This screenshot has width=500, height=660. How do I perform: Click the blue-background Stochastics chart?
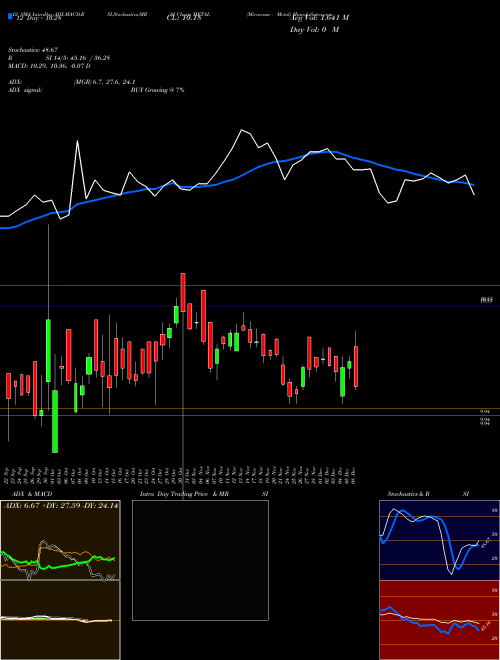[x=439, y=540]
